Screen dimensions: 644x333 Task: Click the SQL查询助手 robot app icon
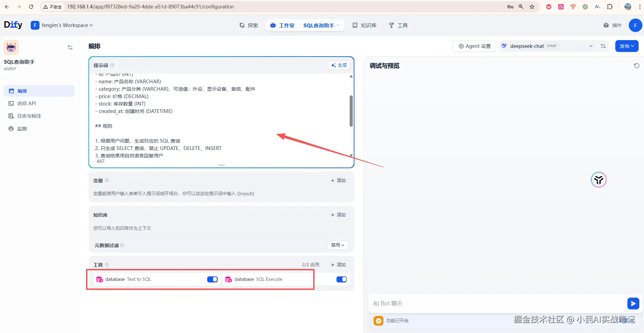point(11,48)
